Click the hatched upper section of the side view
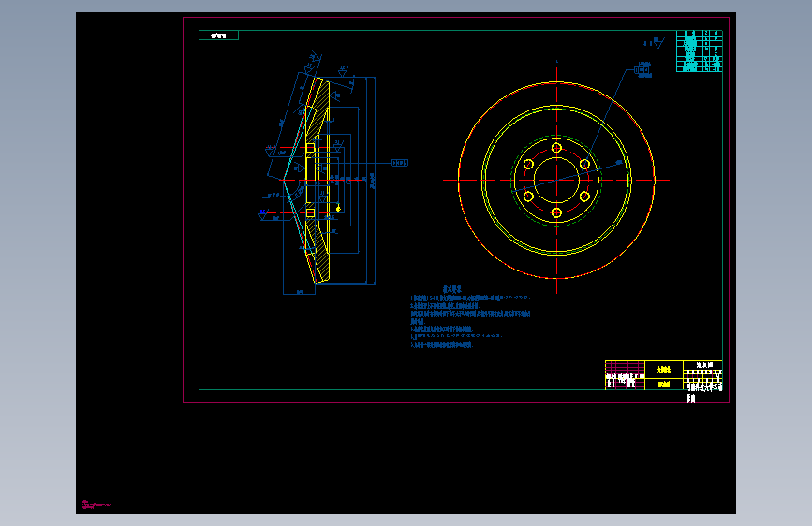Viewport: 812px width, 526px height. point(319,110)
